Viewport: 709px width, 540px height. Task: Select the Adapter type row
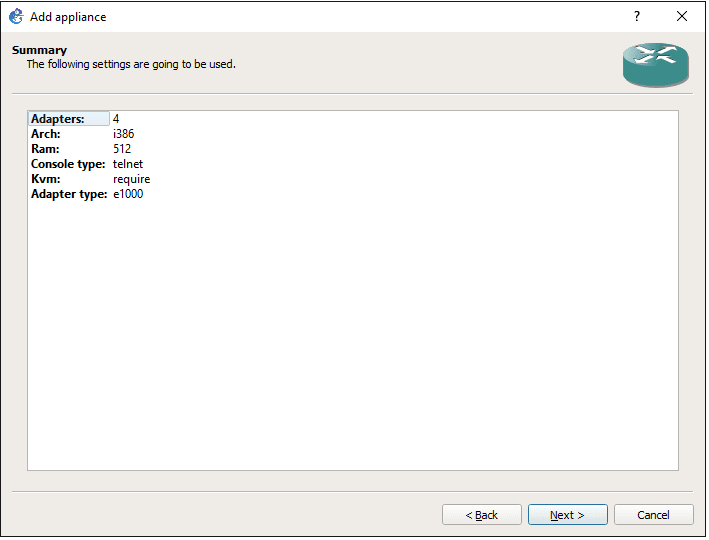pos(69,194)
